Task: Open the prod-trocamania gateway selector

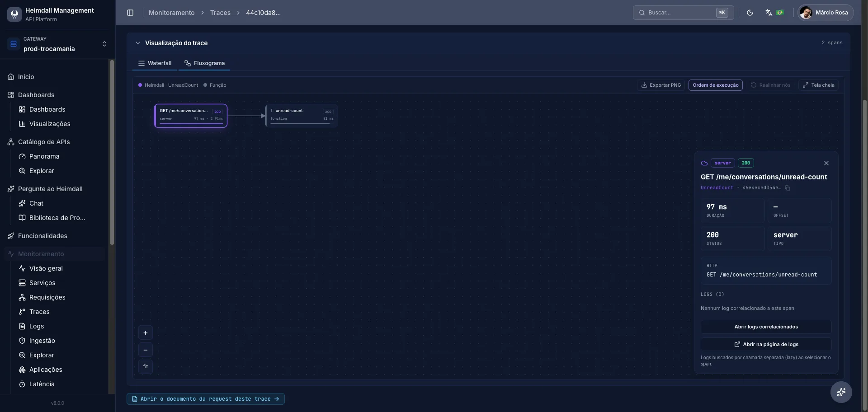Action: pos(58,44)
